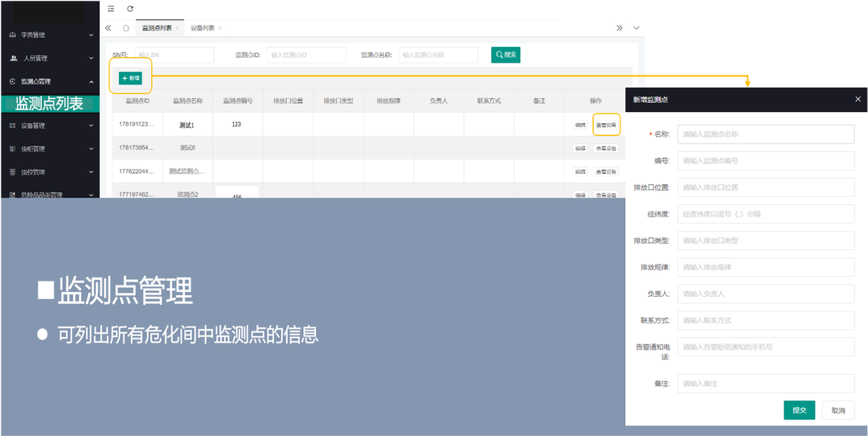Image resolution: width=868 pixels, height=436 pixels.
Task: Click 查看设备 in the 测试1 row
Action: coord(606,125)
